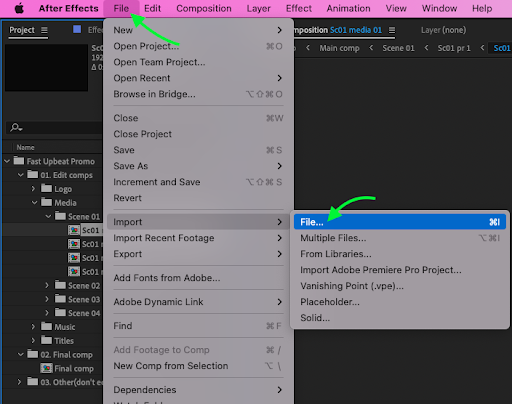This screenshot has height=404, width=512.
Task: Open the Composition panel hamburger menu
Action: pyautogui.click(x=392, y=30)
